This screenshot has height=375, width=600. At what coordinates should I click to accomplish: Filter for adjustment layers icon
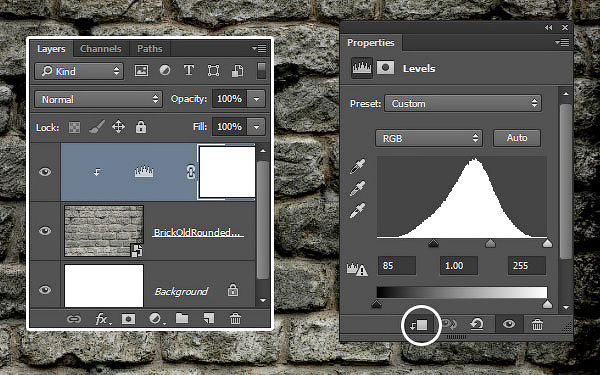[x=165, y=71]
